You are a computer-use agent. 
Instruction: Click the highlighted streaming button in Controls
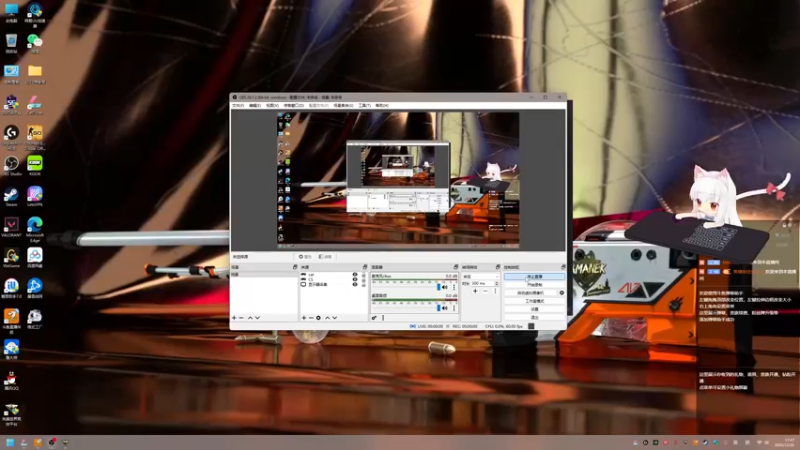click(x=534, y=277)
